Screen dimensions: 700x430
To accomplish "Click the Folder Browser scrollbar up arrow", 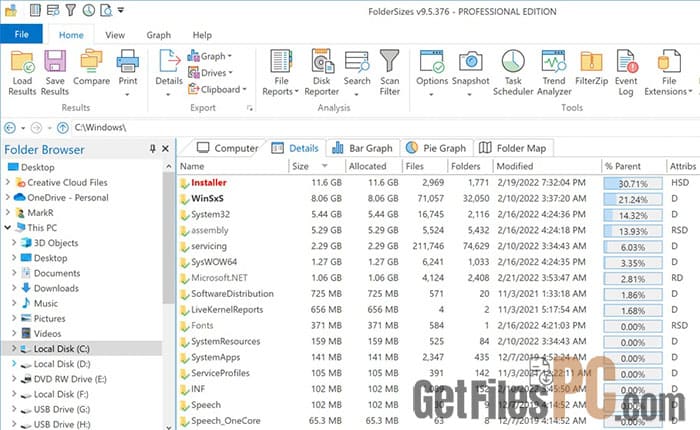I will (168, 166).
